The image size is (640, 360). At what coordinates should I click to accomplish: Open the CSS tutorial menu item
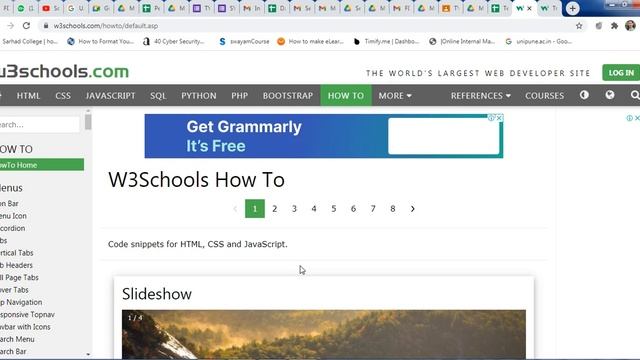pos(63,96)
